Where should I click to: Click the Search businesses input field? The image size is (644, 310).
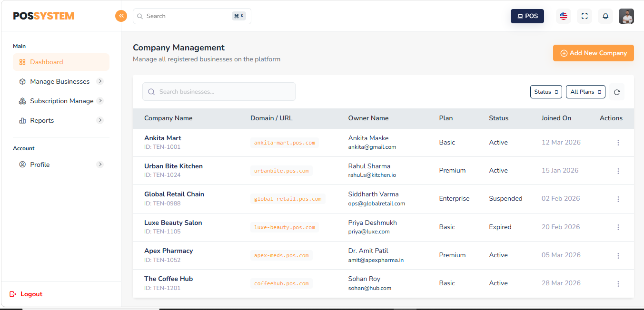click(x=219, y=92)
